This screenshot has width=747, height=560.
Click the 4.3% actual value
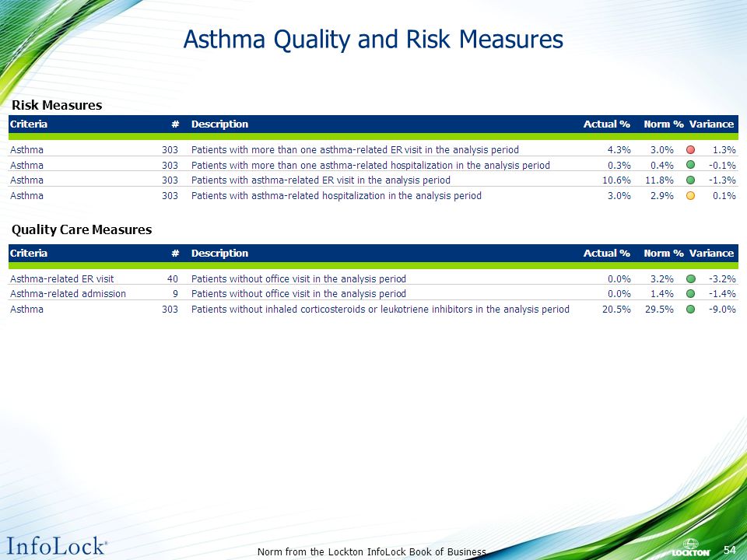click(x=619, y=149)
